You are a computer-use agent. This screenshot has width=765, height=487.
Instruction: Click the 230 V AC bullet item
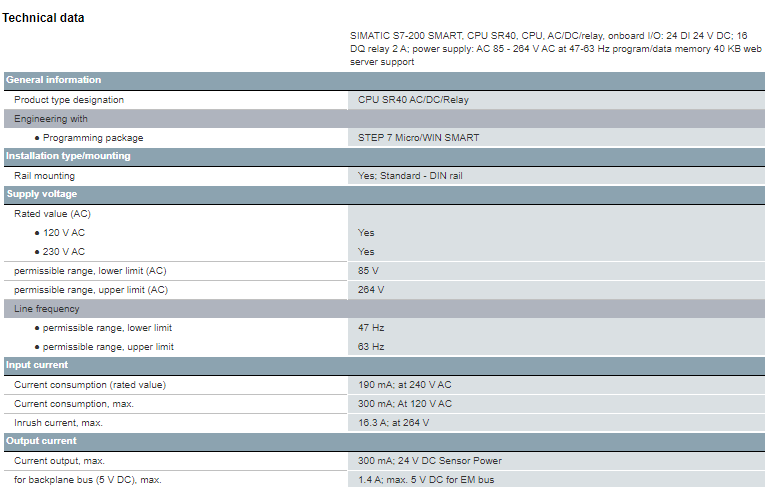click(x=64, y=251)
